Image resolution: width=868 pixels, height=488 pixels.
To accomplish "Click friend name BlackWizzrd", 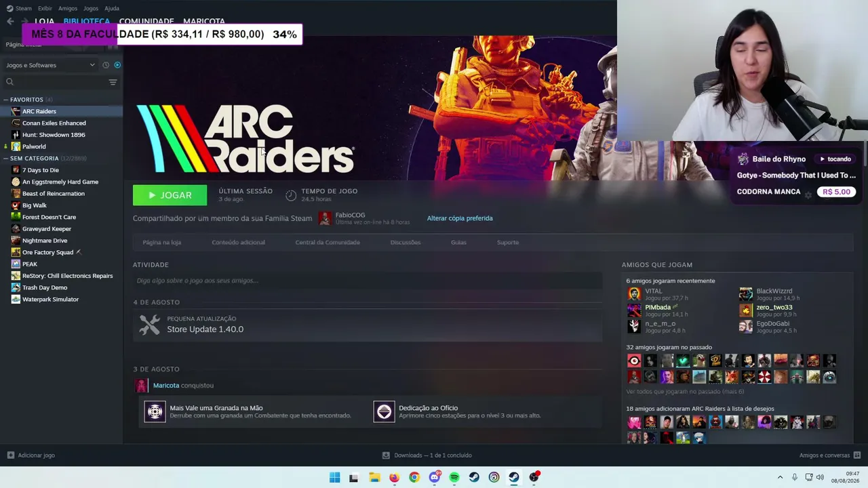I will point(774,291).
